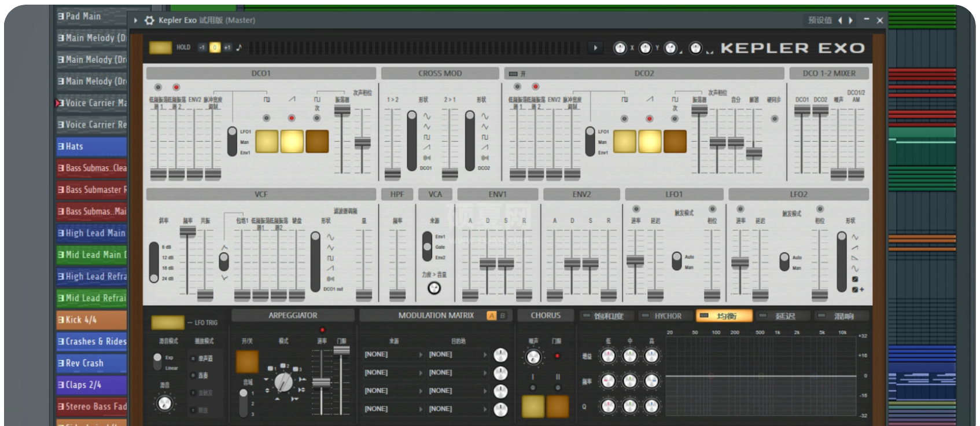Toggle the CHORUS mode II pad
The image size is (980, 426).
pos(558,406)
